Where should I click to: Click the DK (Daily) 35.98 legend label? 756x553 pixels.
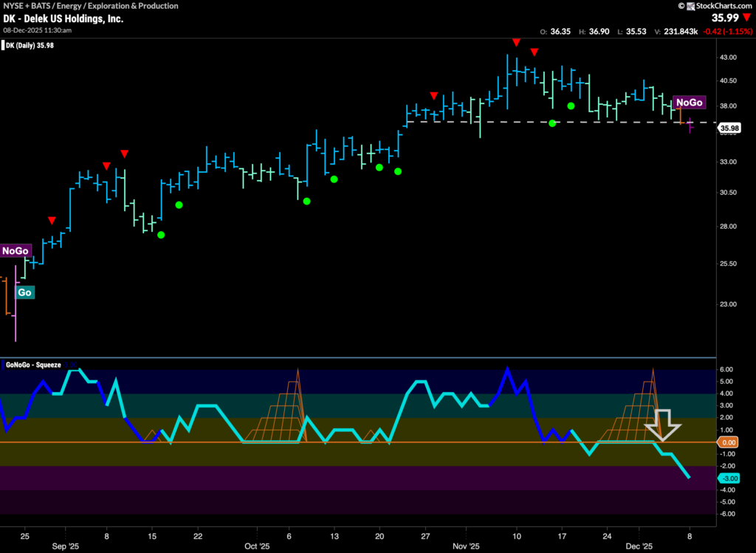pyautogui.click(x=30, y=45)
